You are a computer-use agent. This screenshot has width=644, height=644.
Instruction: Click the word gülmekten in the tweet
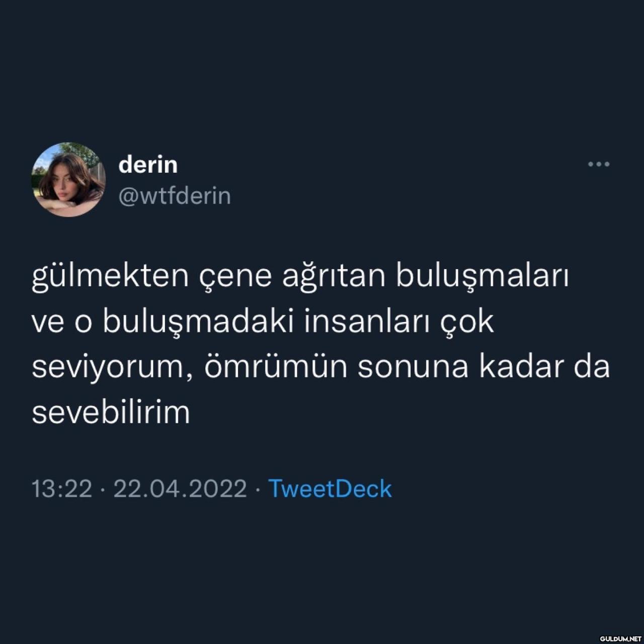(x=110, y=277)
